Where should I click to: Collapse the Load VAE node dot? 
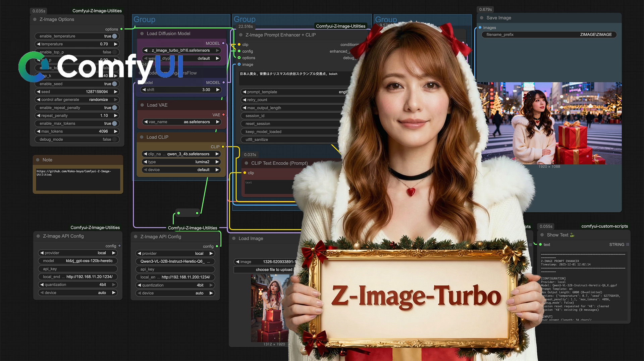(142, 105)
